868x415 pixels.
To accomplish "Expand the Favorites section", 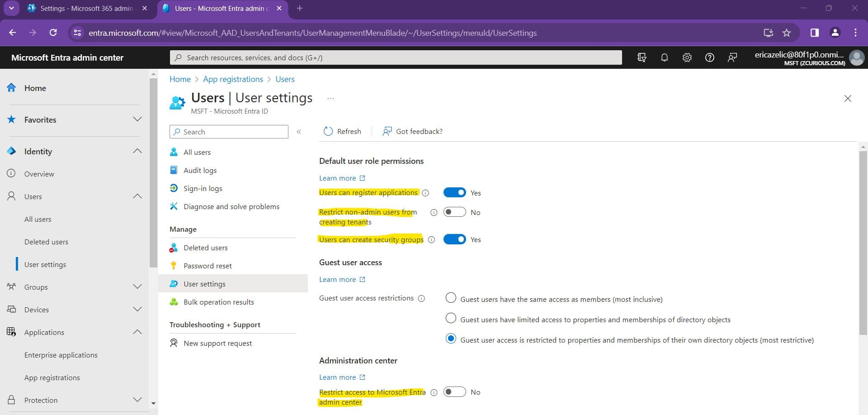I will point(137,119).
